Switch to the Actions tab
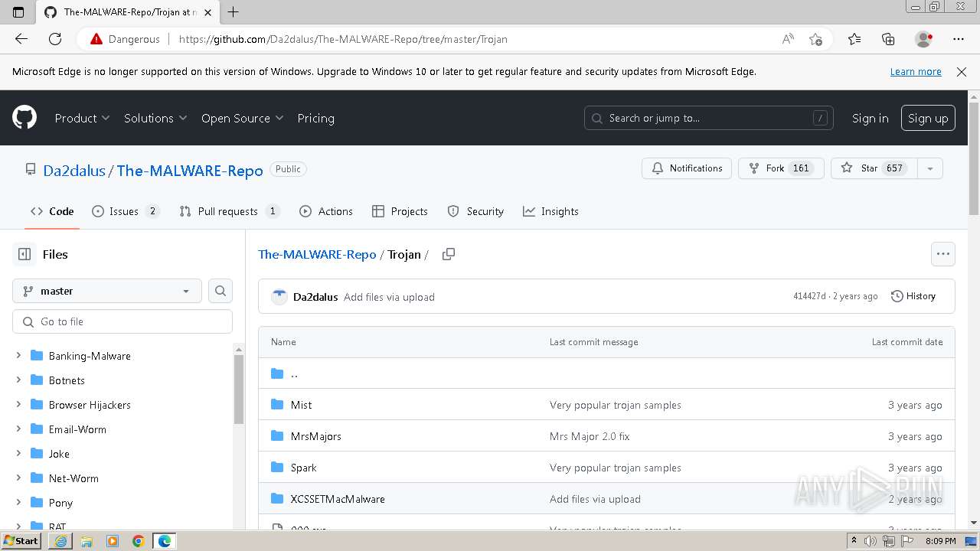Image resolution: width=980 pixels, height=551 pixels. (326, 211)
